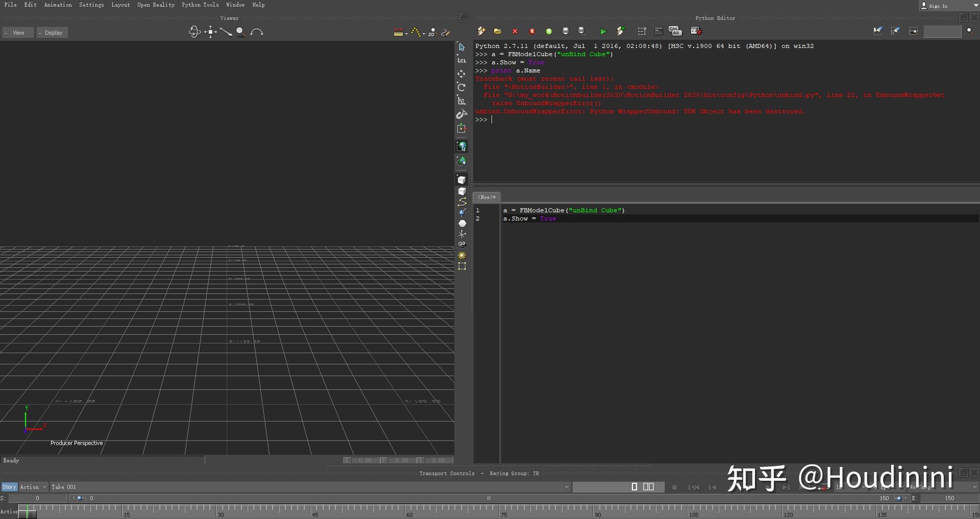
Task: Select the arrow selection tool in the viewer toolbar
Action: pyautogui.click(x=461, y=47)
